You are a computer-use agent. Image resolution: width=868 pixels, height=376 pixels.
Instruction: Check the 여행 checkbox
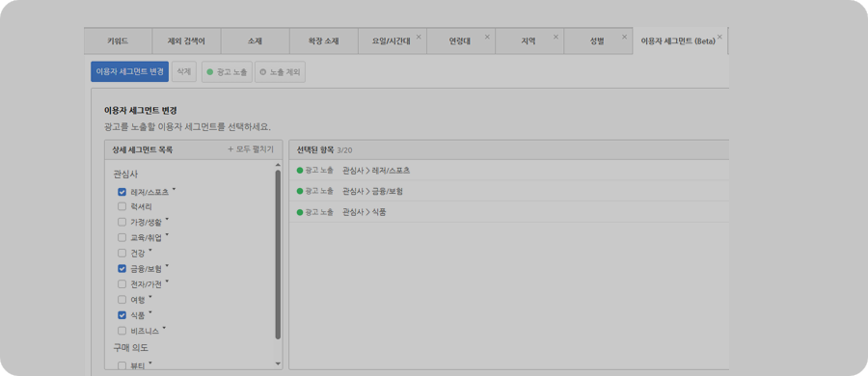point(122,300)
